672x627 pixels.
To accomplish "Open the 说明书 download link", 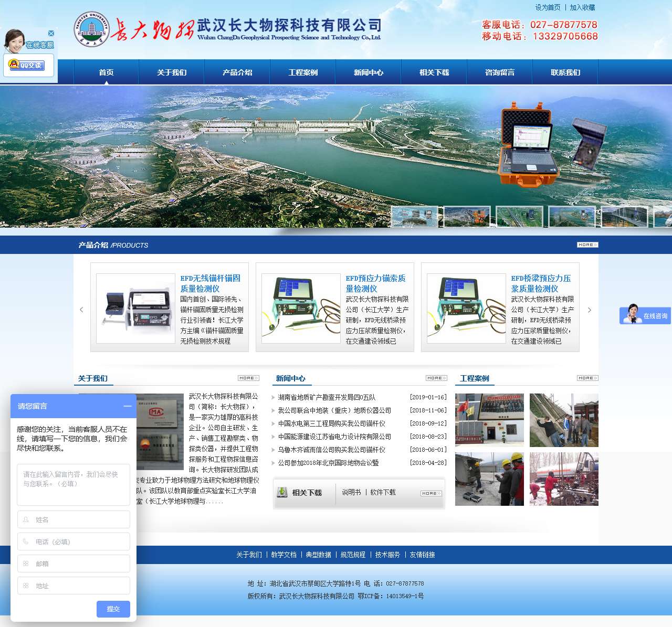I will (351, 493).
